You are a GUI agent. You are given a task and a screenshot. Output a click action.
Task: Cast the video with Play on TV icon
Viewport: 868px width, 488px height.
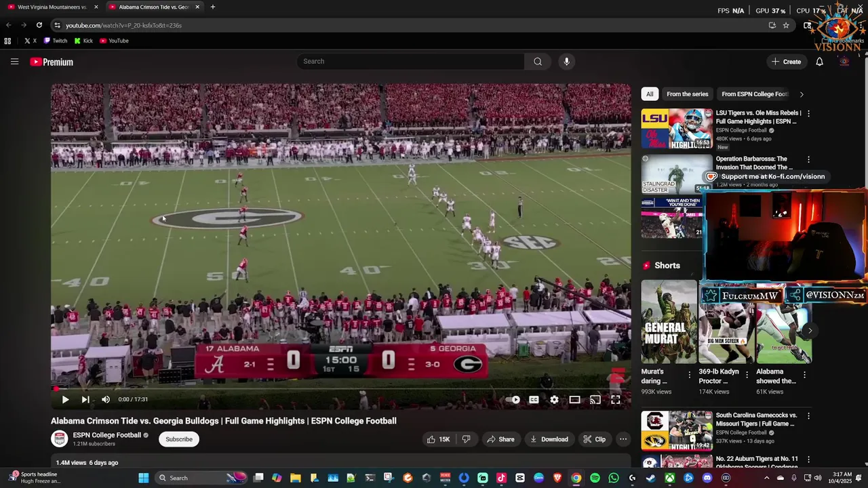coord(595,400)
